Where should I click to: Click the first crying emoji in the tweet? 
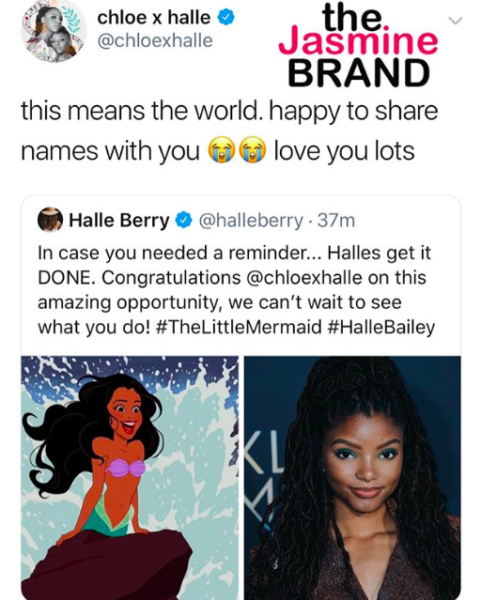[220, 151]
